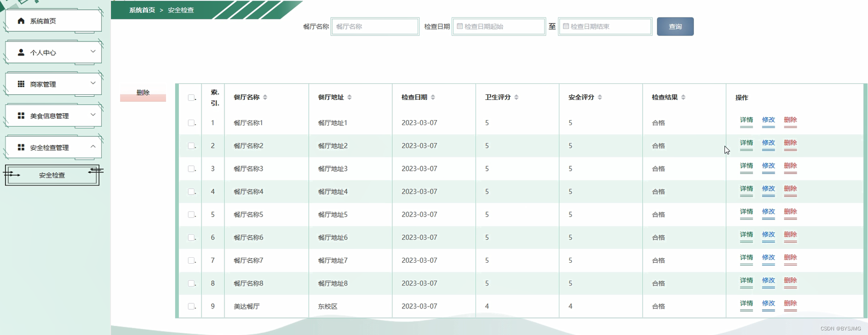Open the 系统首页 sidebar item
The image size is (868, 335).
[x=53, y=21]
